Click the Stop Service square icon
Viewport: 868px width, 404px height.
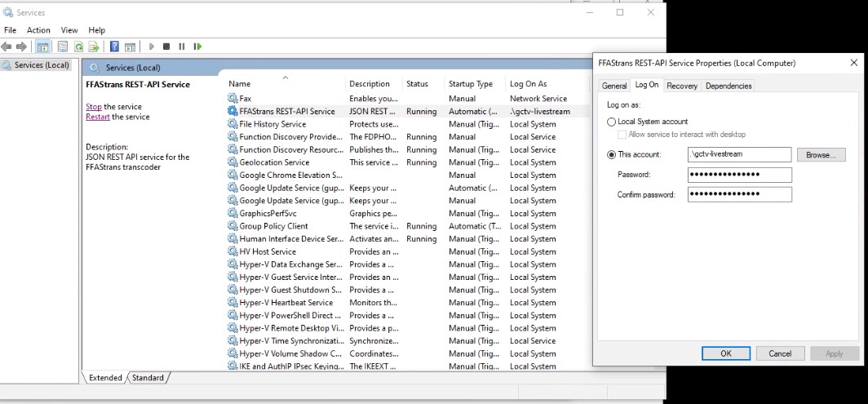coord(166,47)
